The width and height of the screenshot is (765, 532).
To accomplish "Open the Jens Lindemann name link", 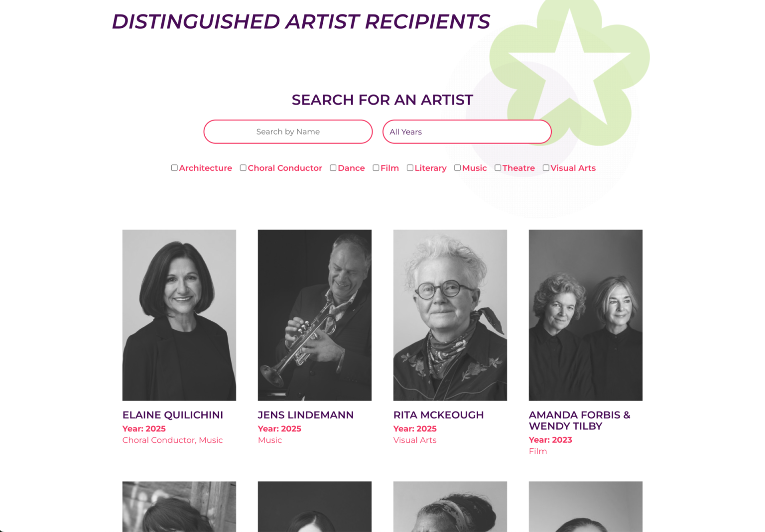I will 306,415.
